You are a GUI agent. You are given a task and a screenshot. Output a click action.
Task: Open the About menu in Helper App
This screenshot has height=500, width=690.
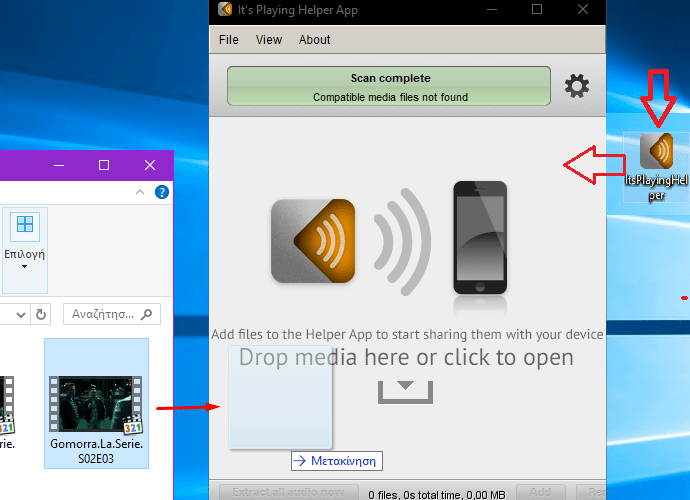coord(314,40)
